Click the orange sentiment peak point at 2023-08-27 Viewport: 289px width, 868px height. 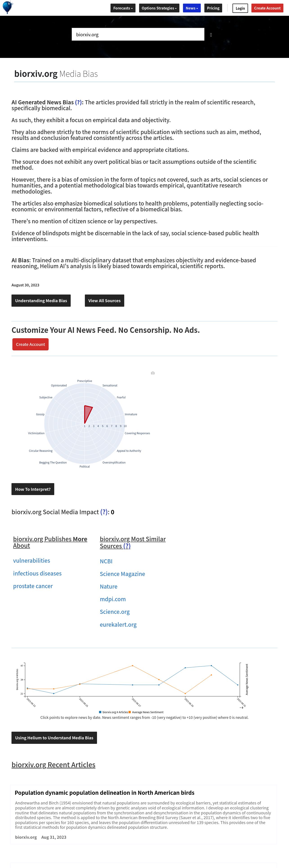[133, 665]
